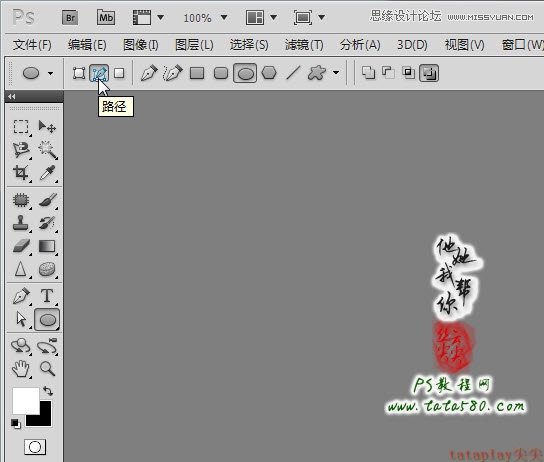Select the History Brush tool
Viewport: 544px width, 462px height.
[x=47, y=223]
